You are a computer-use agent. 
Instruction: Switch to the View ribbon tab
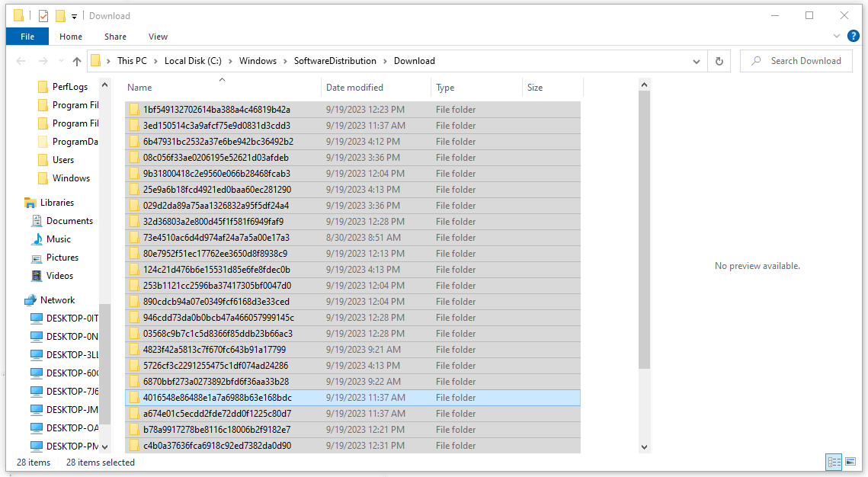point(158,36)
